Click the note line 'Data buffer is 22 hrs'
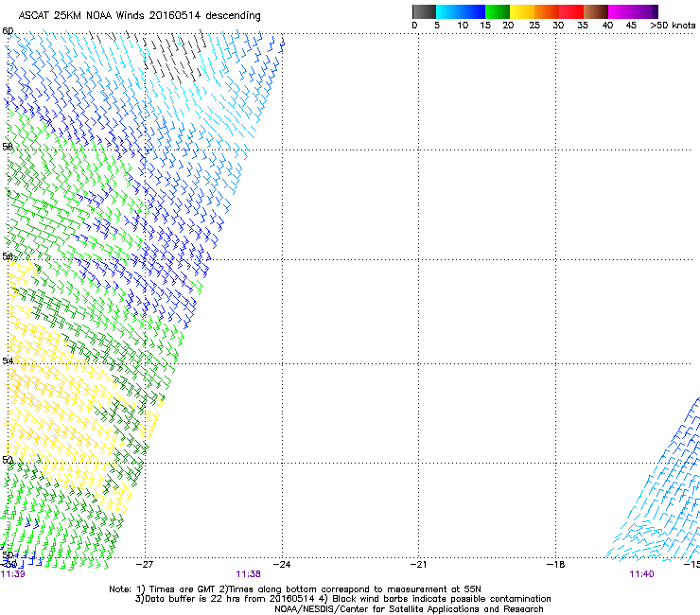The height and width of the screenshot is (615, 700). click(342, 599)
